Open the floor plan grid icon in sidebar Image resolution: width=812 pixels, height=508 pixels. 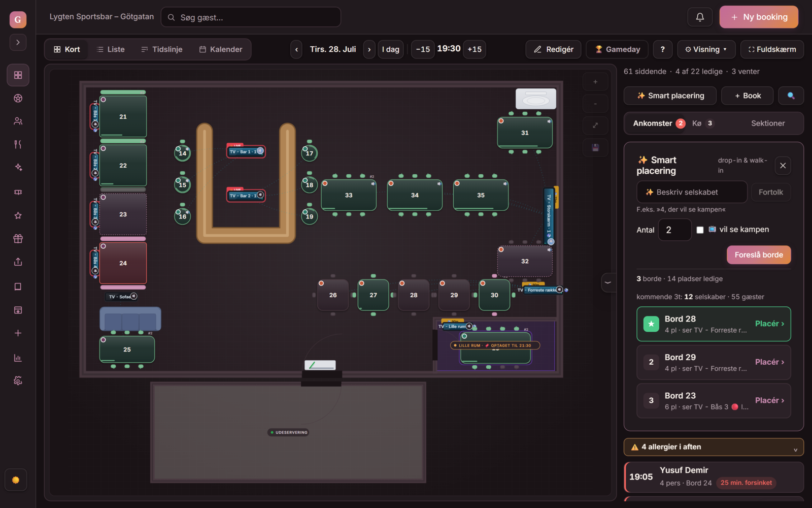tap(18, 75)
